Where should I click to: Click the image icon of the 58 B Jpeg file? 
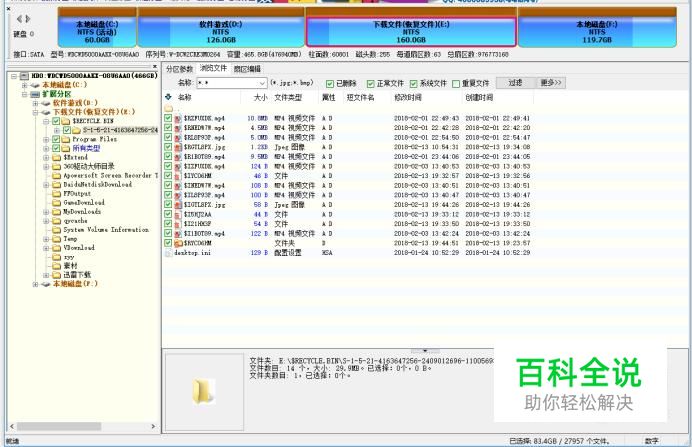[178, 205]
